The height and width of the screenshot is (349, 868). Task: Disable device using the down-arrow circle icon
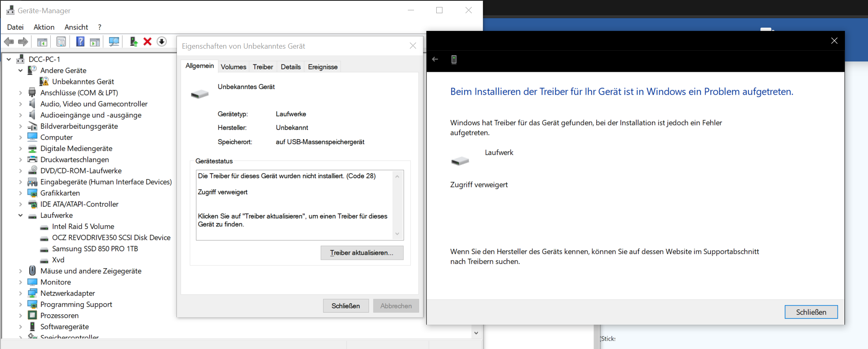click(162, 42)
